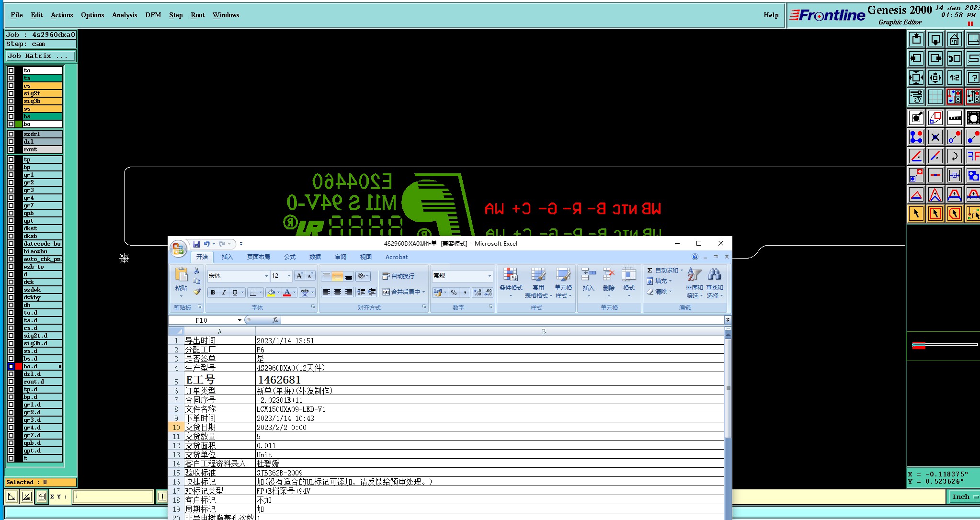Open the DFM menu
The height and width of the screenshot is (520, 980).
(153, 15)
